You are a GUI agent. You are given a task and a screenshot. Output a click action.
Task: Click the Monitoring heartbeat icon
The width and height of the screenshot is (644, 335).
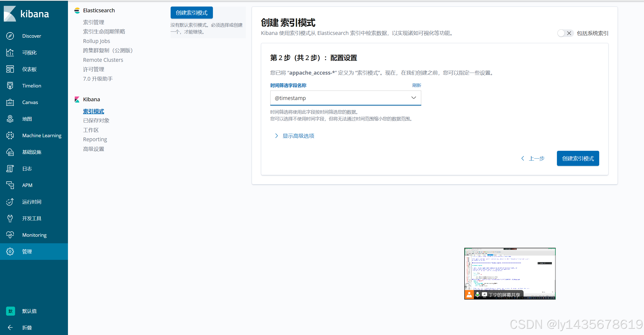(x=10, y=235)
